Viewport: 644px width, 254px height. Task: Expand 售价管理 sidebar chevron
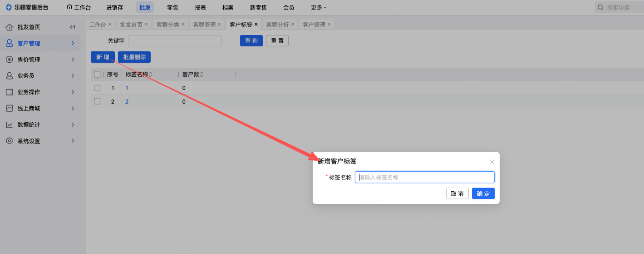click(x=73, y=60)
